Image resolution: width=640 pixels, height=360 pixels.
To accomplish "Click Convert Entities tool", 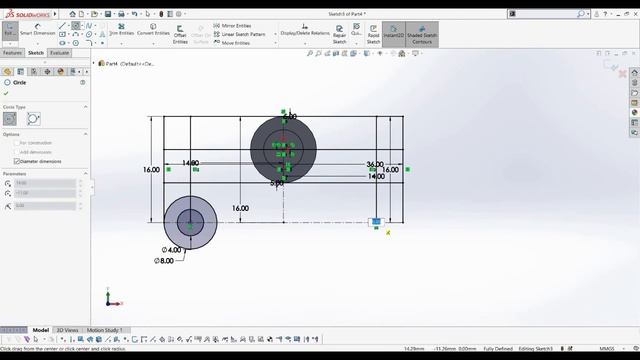I will coord(153,29).
